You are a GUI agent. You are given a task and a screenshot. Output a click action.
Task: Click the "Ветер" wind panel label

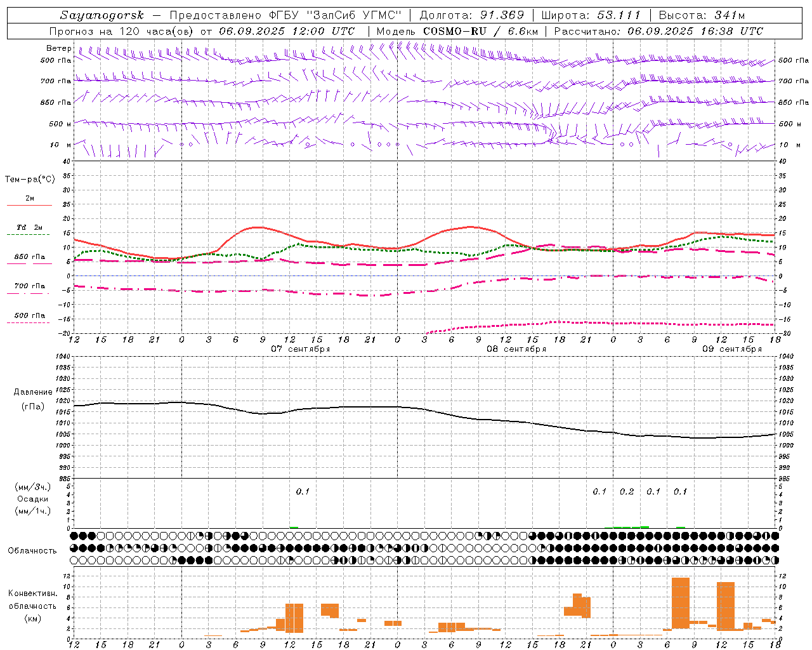click(x=59, y=48)
